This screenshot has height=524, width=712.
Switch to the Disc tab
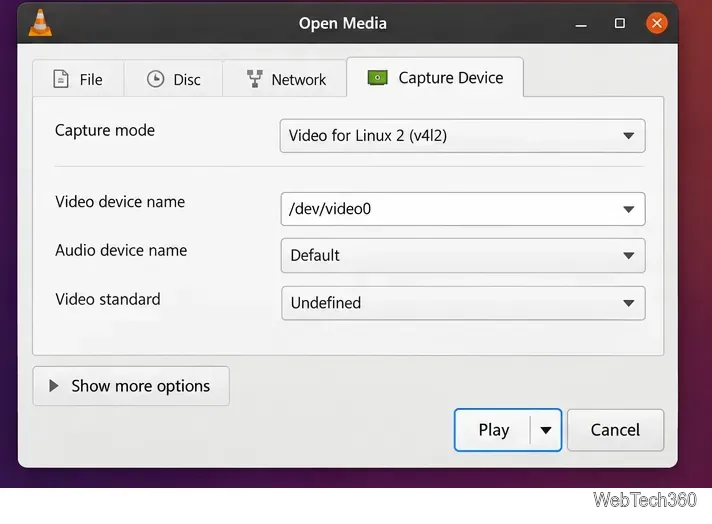click(x=173, y=79)
